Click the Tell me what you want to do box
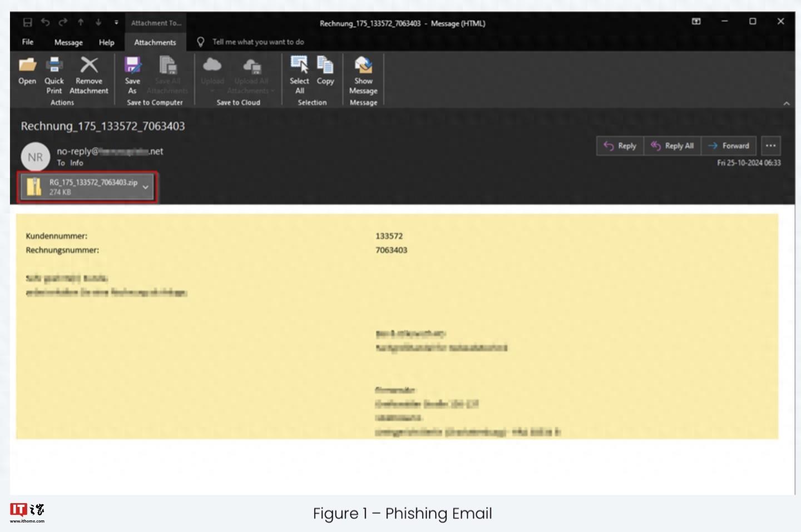 coord(258,42)
